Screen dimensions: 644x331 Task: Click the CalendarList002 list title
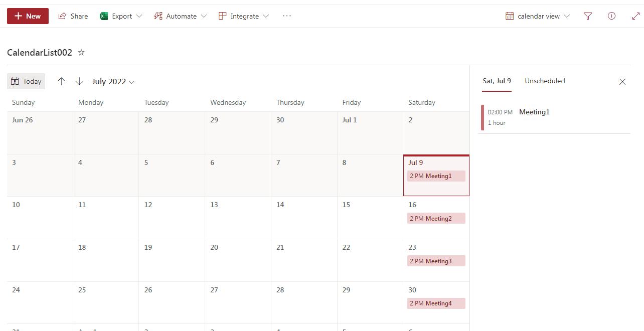[40, 52]
